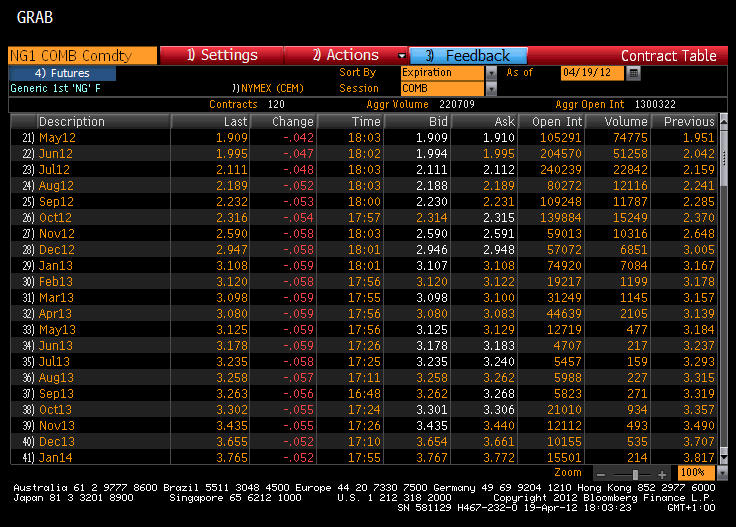Sort by the Open Int column header
Image resolution: width=736 pixels, height=527 pixels.
[x=551, y=122]
